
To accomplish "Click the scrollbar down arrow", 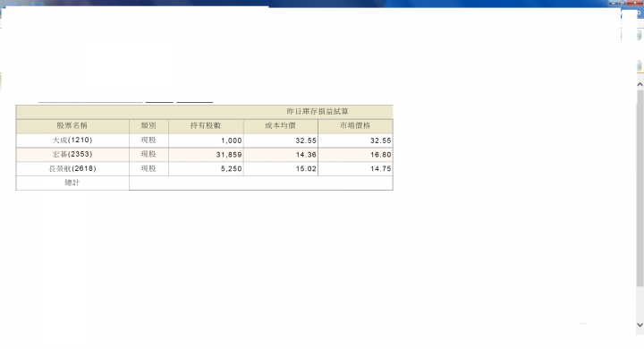I will click(x=640, y=325).
